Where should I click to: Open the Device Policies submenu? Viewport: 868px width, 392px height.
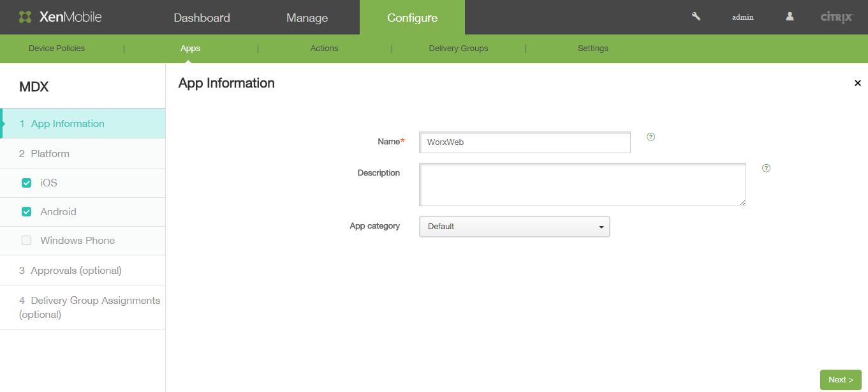(x=57, y=49)
